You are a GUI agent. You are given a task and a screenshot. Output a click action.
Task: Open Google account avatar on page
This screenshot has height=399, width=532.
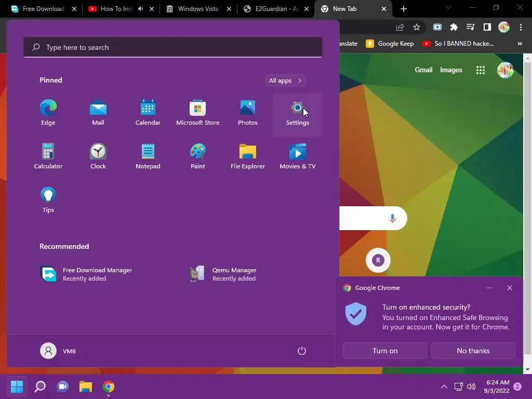click(x=505, y=70)
